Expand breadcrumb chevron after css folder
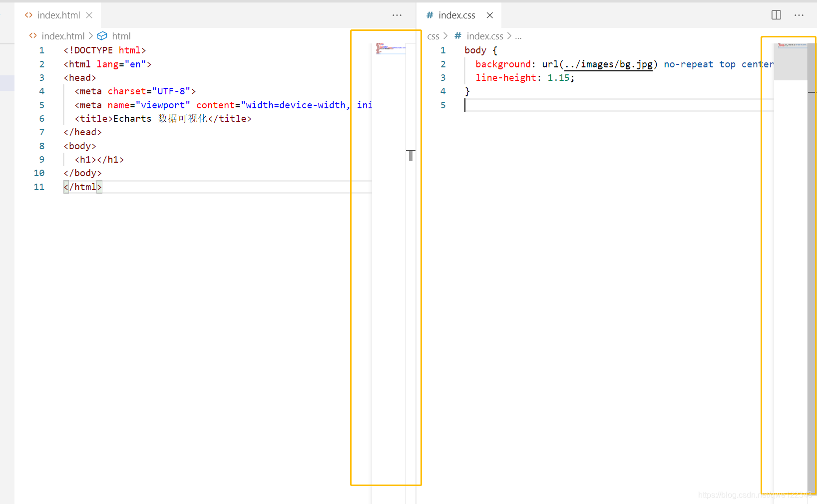The image size is (817, 504). (x=445, y=36)
